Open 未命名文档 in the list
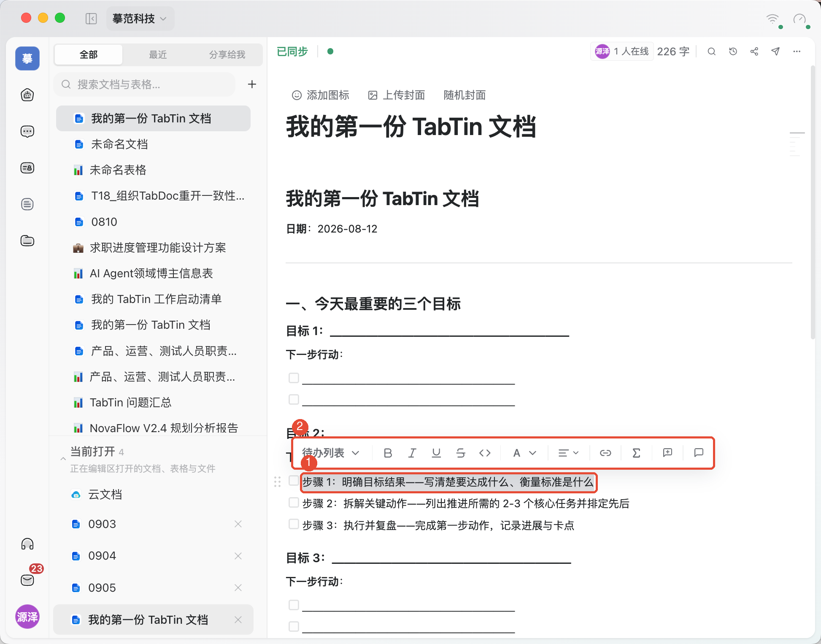Screen dimensions: 821x644 point(153,144)
